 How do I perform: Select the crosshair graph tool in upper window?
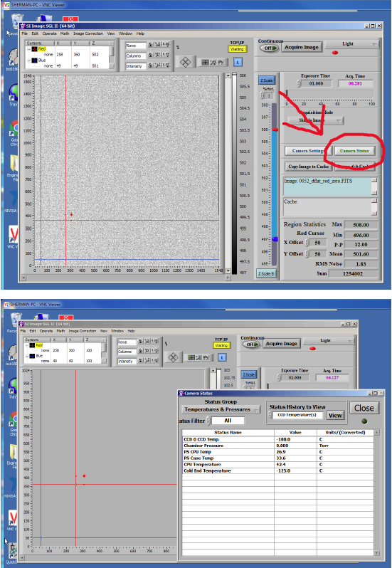click(x=205, y=63)
